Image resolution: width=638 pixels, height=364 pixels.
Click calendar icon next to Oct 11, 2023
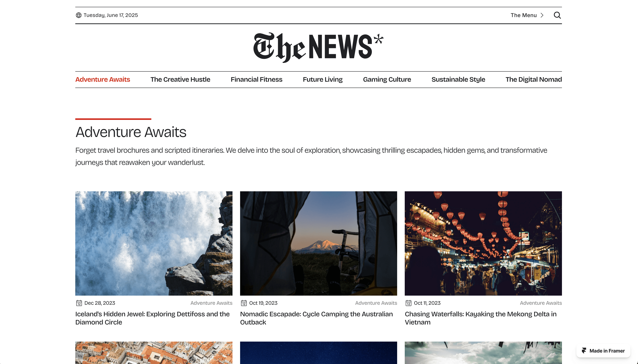(x=408, y=303)
